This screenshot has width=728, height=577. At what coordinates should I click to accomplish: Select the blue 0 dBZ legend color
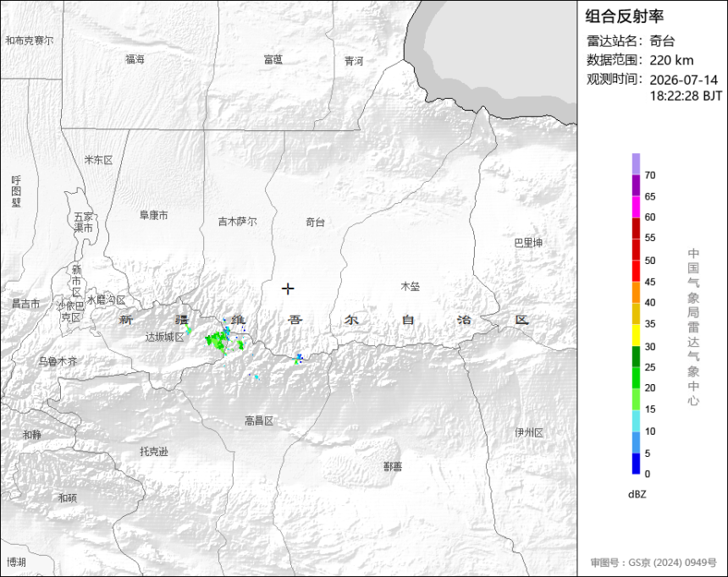(x=636, y=464)
